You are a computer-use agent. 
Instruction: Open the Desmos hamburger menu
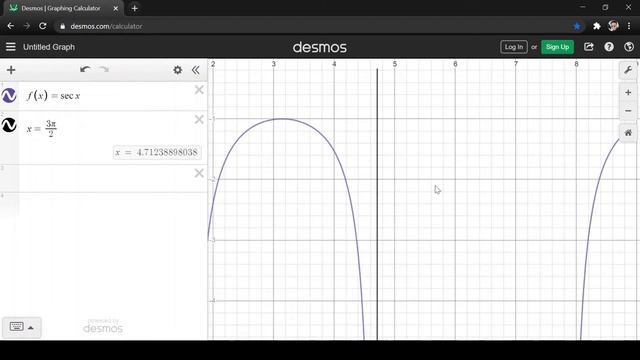point(11,47)
